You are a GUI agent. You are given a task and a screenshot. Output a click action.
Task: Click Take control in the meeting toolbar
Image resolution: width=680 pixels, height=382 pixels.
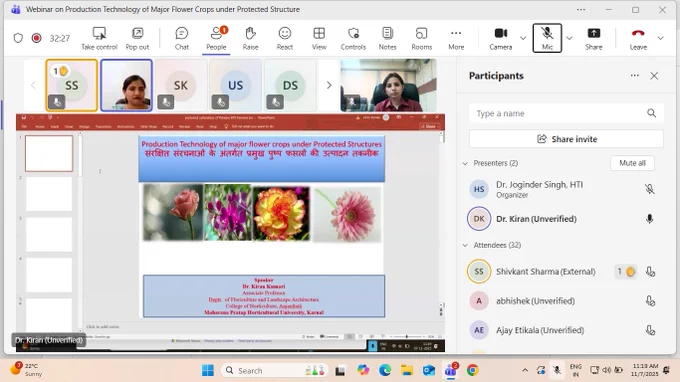tap(99, 38)
